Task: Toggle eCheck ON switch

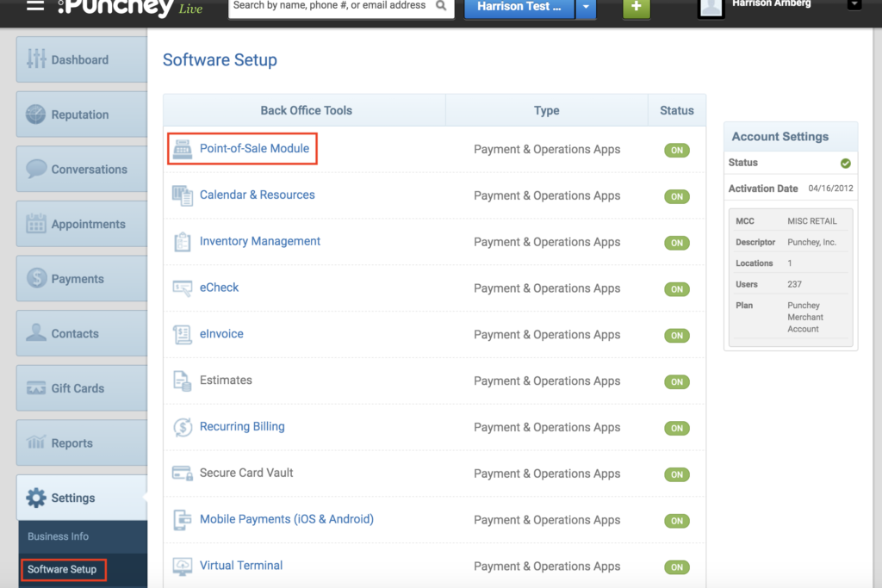Action: coord(677,289)
